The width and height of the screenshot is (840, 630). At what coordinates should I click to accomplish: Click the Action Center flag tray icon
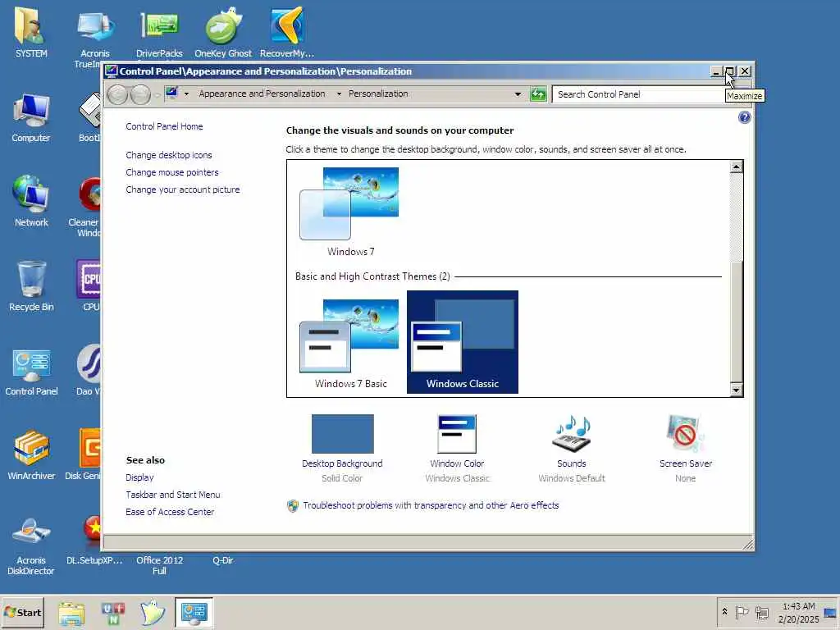coord(742,612)
